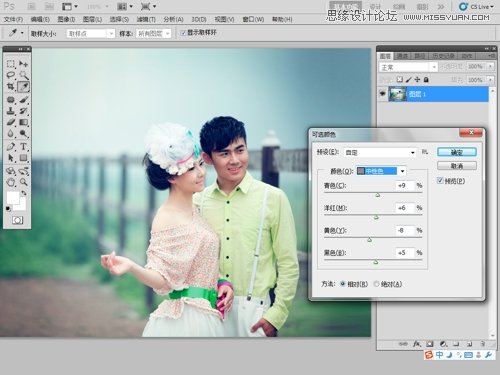Open the 滤镜(T) menu

coord(146,19)
